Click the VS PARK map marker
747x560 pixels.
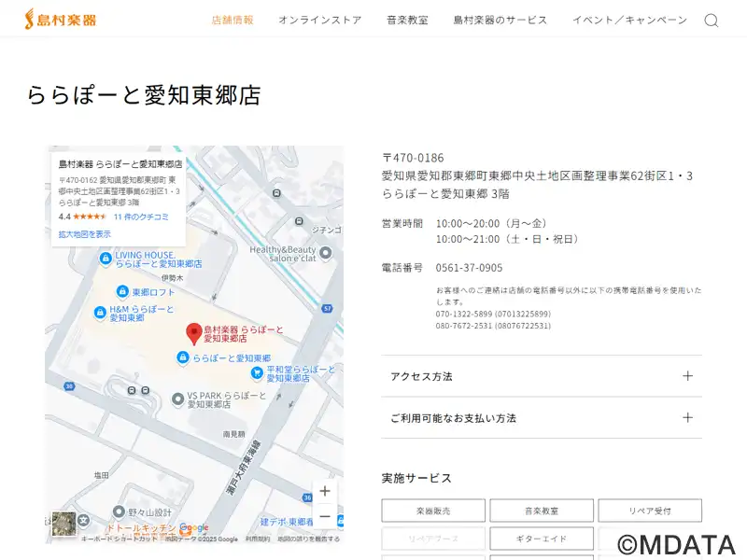coord(177,399)
